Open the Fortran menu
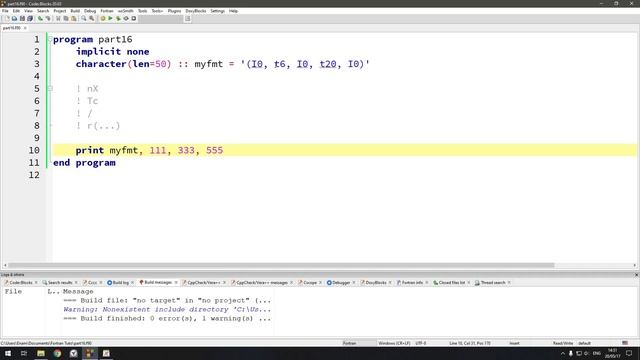The height and width of the screenshot is (360, 640). pyautogui.click(x=107, y=11)
